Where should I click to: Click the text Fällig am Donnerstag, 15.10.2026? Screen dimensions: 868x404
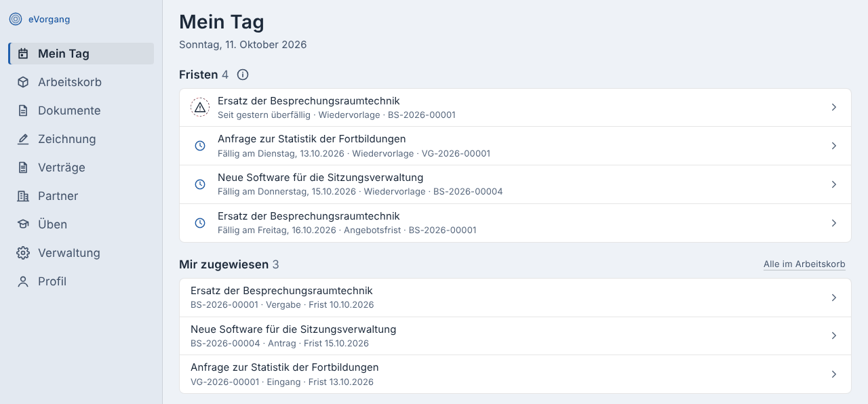[x=287, y=192]
